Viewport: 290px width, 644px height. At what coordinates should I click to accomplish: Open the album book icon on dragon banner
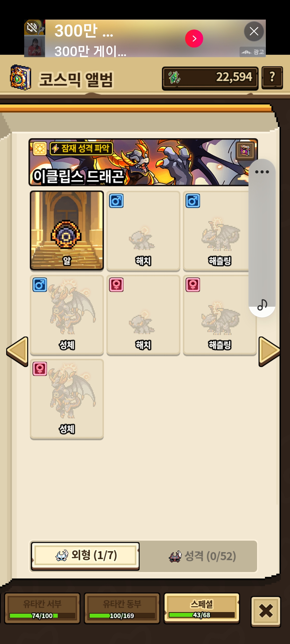245,150
